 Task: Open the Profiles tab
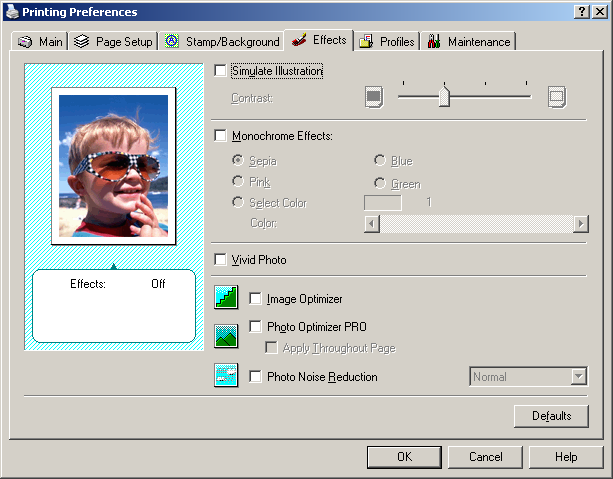pyautogui.click(x=387, y=42)
